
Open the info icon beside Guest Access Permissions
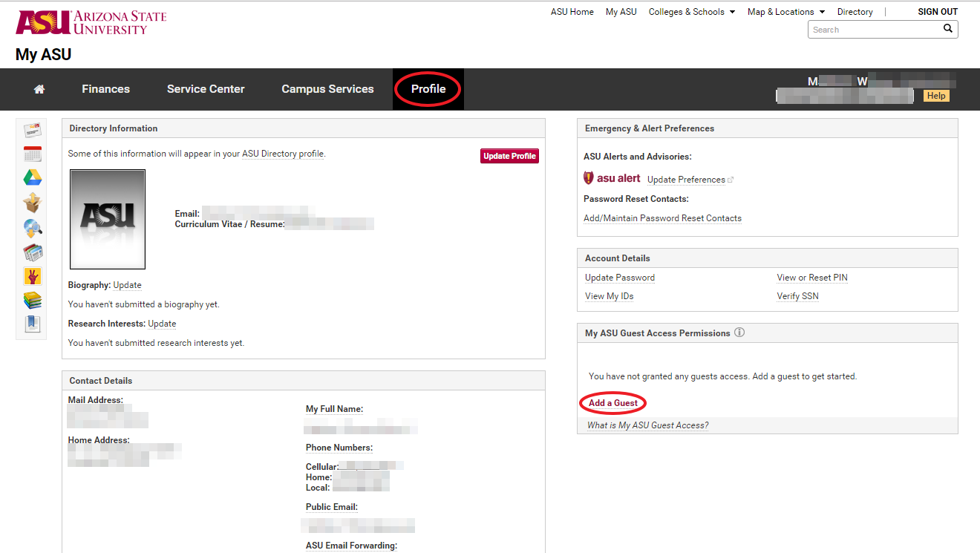[x=739, y=333]
